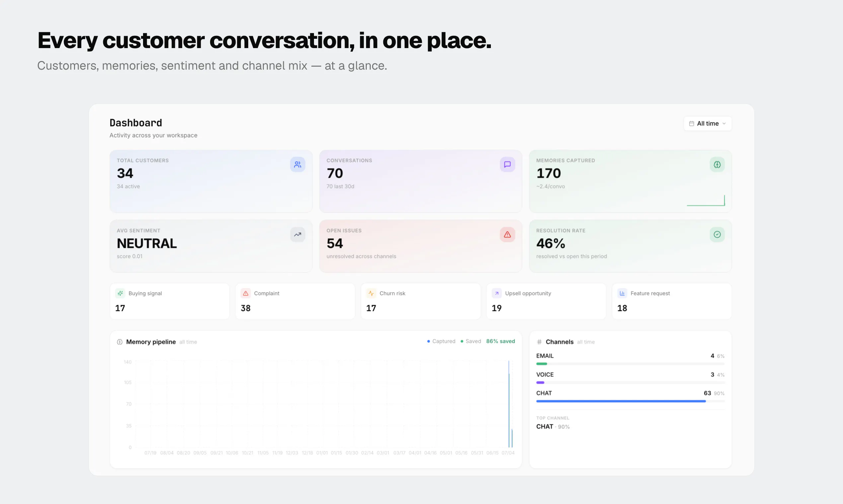Screen dimensions: 843x504
Task: Click the Resolution Rate checkmark circle icon
Action: (717, 234)
